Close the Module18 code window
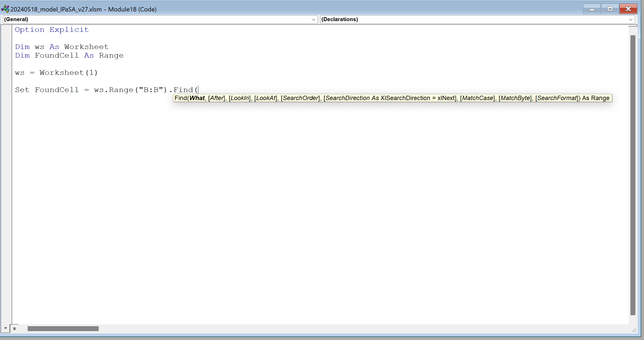The image size is (644, 340). point(628,9)
